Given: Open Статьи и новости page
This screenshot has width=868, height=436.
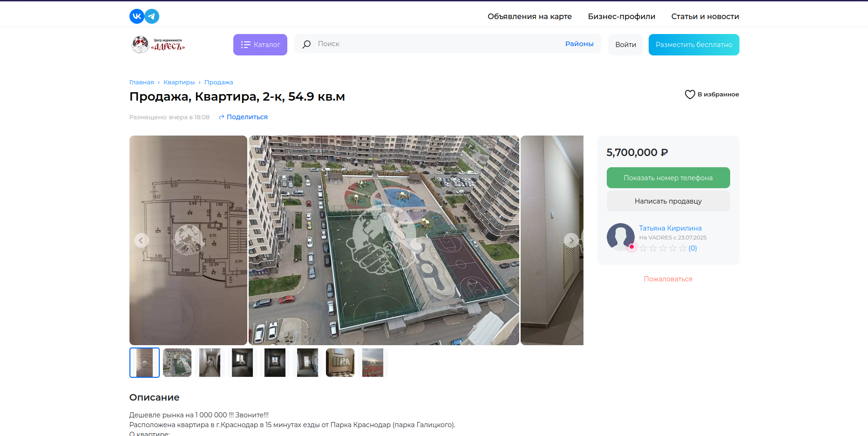Looking at the screenshot, I should tap(705, 16).
